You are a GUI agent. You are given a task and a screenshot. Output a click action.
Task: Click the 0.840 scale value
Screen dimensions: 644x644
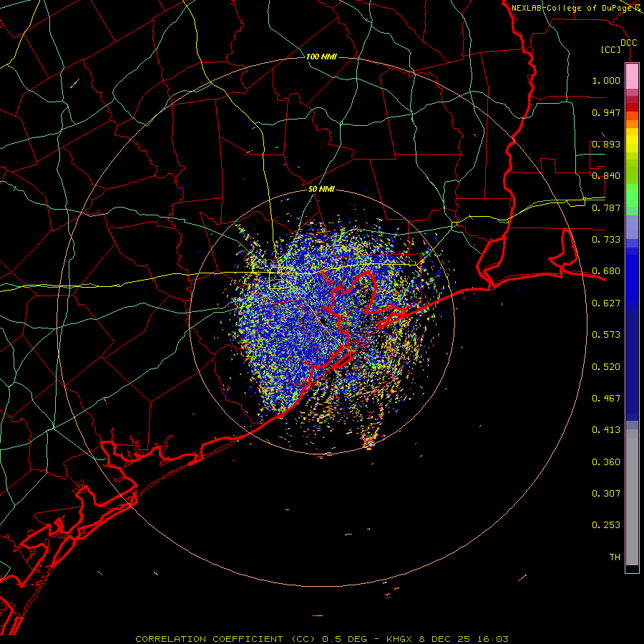click(x=606, y=176)
